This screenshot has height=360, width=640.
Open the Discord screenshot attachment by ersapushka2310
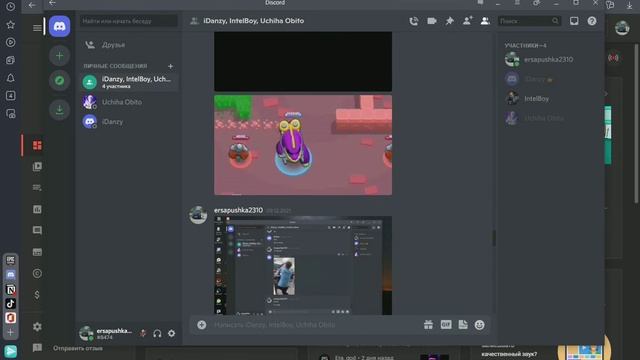coord(303,265)
